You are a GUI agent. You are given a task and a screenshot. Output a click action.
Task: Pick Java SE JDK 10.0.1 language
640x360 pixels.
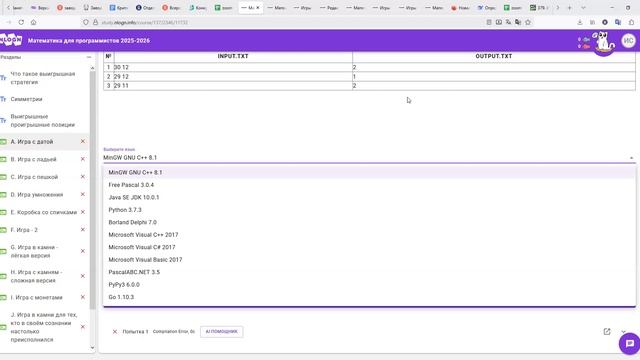[369, 198]
